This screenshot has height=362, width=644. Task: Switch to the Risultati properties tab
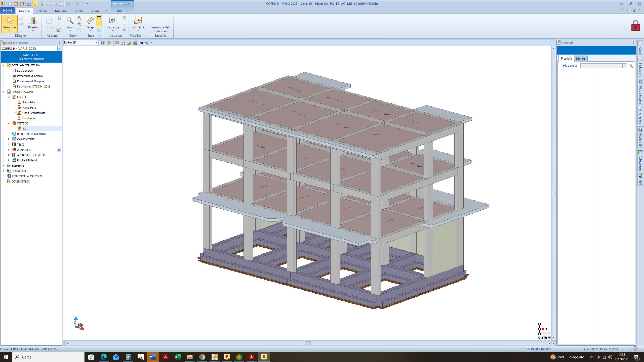pos(581,59)
